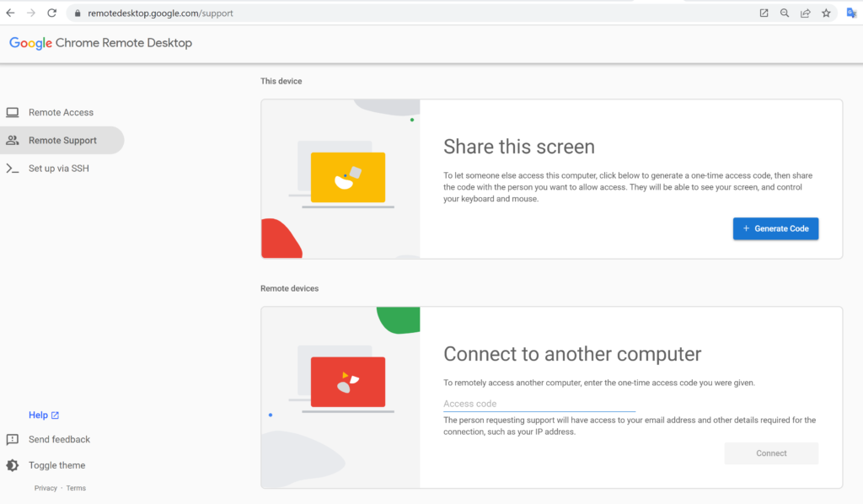Bookmark this page with the star icon
The height and width of the screenshot is (504, 863).
pyautogui.click(x=826, y=13)
